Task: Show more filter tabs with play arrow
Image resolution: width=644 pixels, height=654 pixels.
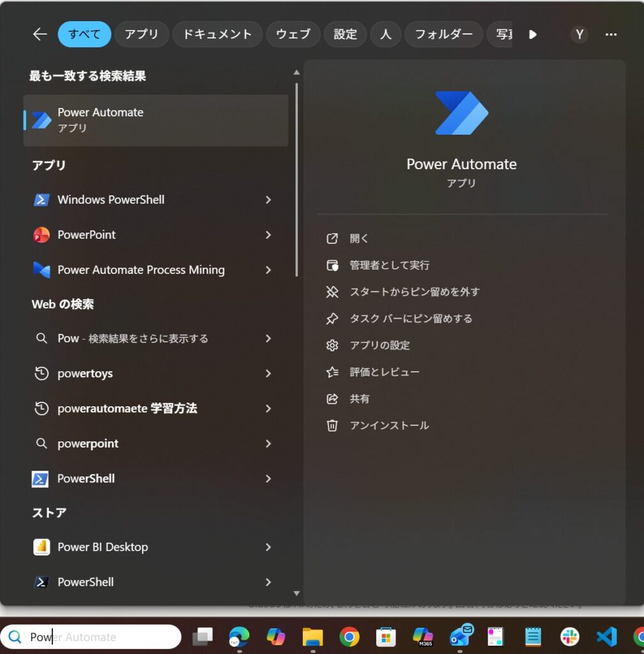Action: coord(533,34)
